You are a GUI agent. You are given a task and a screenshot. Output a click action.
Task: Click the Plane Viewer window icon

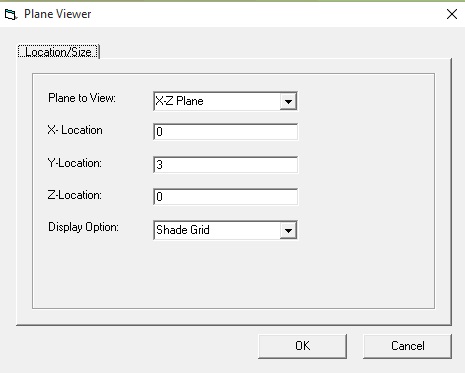point(10,14)
